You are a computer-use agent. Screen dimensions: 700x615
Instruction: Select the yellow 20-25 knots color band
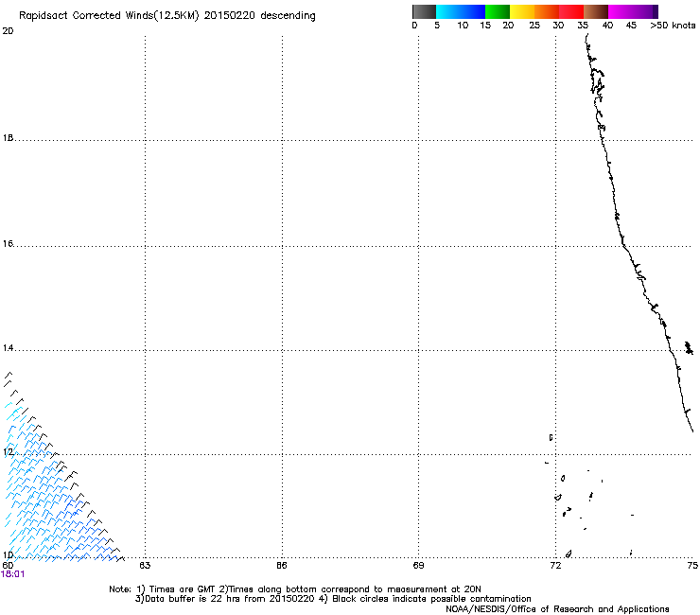coord(522,11)
